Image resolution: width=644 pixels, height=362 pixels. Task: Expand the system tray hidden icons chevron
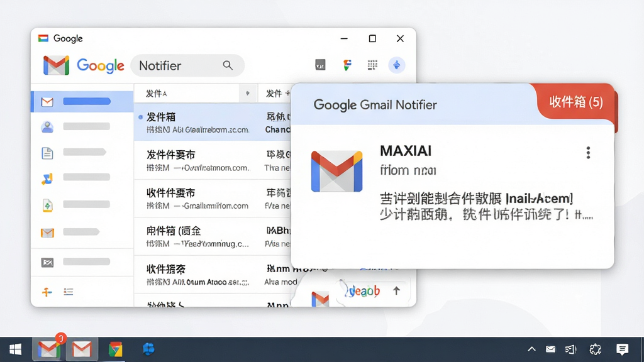[x=531, y=349]
